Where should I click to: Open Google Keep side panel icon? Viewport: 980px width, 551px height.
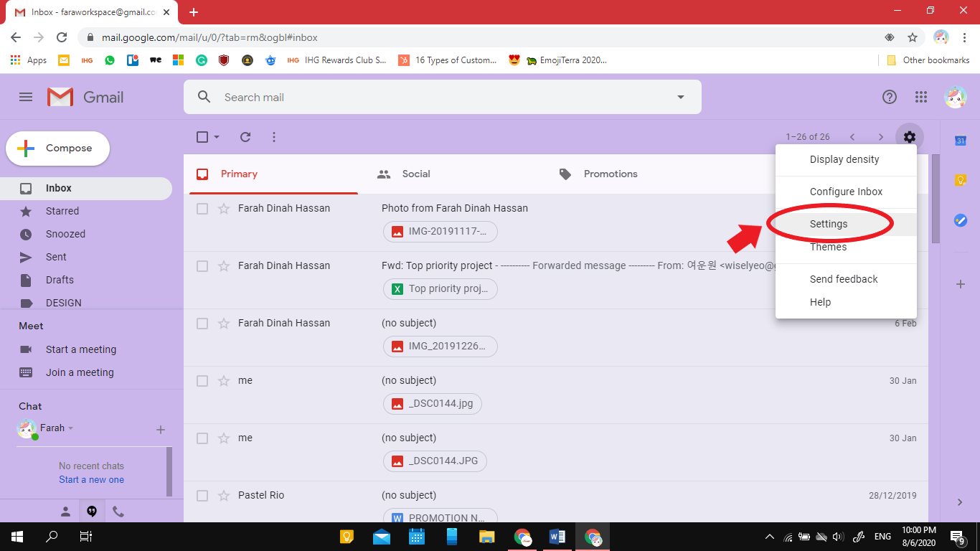[x=961, y=180]
